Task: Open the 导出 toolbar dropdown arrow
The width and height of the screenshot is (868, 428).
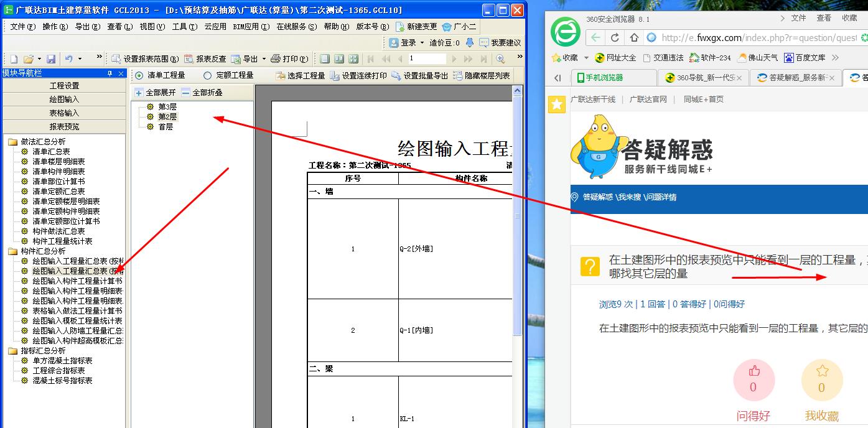Action: [264, 59]
